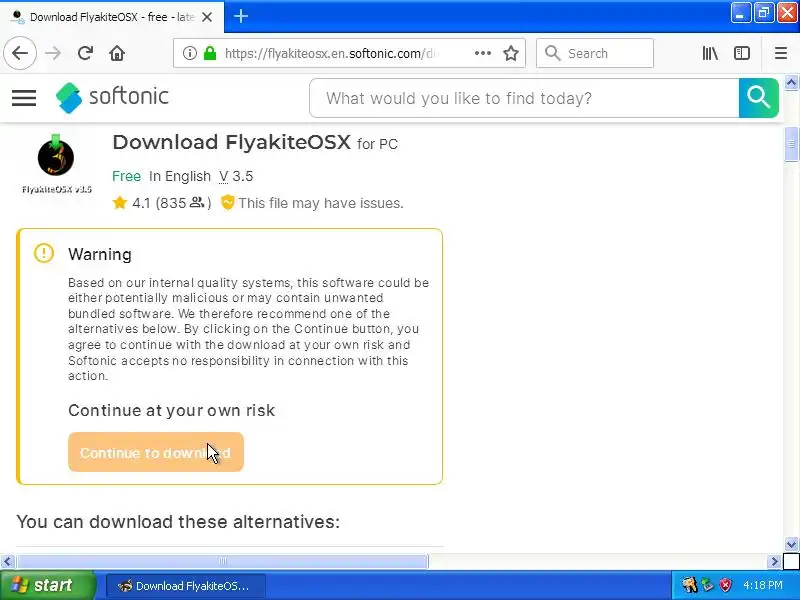
Task: Click the vertical scrollbar thumb
Action: (x=791, y=144)
